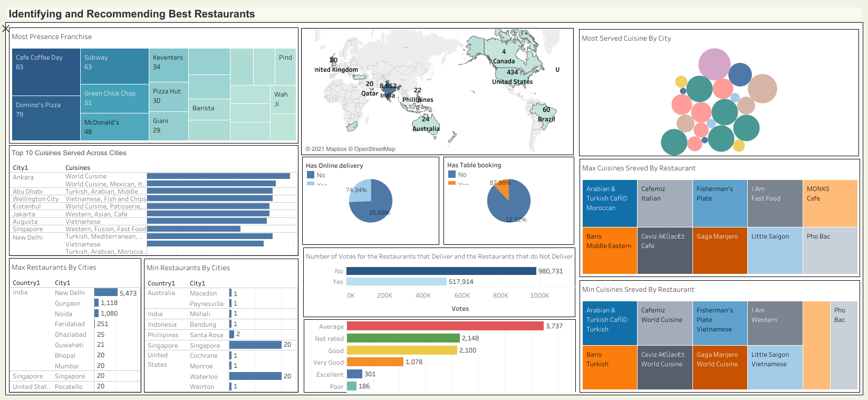
Task: Click Arabian & Turkish Café Moroccan tile
Action: point(610,203)
